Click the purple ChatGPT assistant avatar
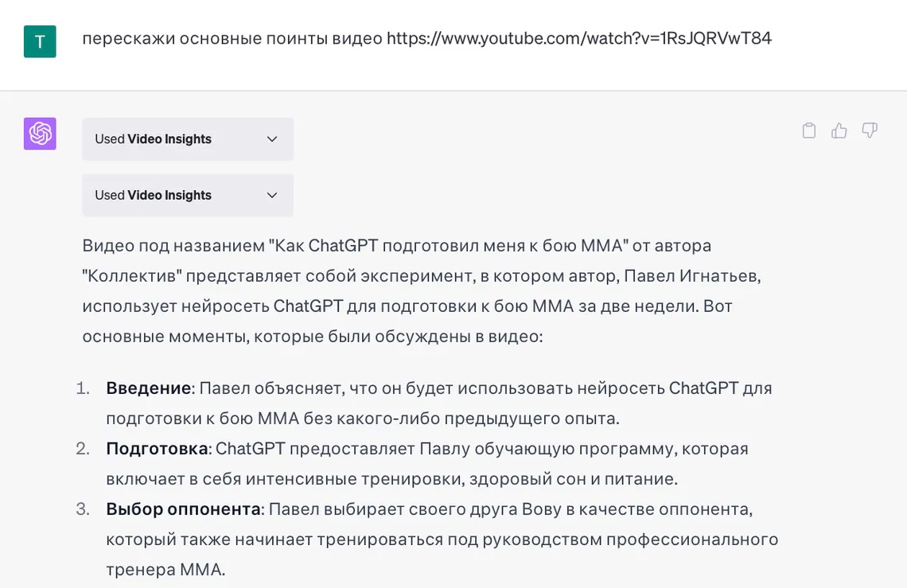Image resolution: width=907 pixels, height=588 pixels. tap(39, 133)
